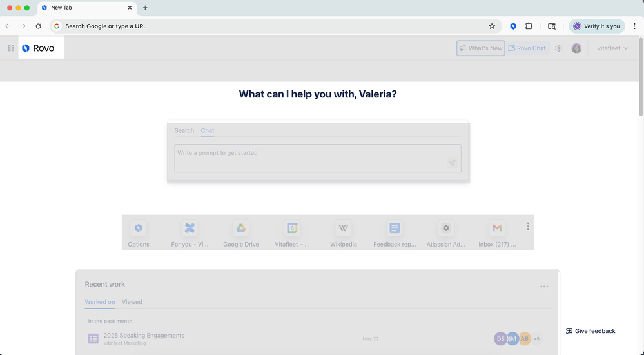
Task: Focus the 'Write a prompt' input field
Action: point(317,158)
